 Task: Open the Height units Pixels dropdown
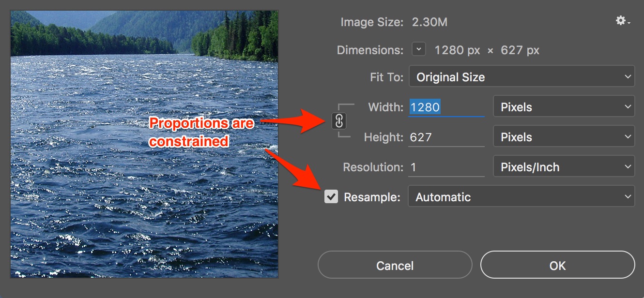564,137
